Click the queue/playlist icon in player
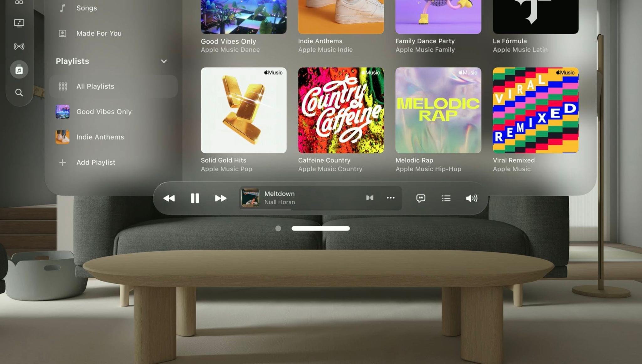This screenshot has width=642, height=364. [447, 198]
